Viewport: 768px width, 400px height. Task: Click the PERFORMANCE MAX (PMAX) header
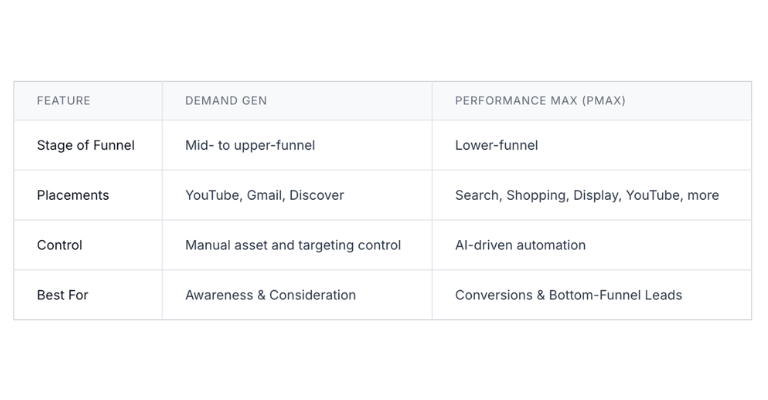click(540, 101)
